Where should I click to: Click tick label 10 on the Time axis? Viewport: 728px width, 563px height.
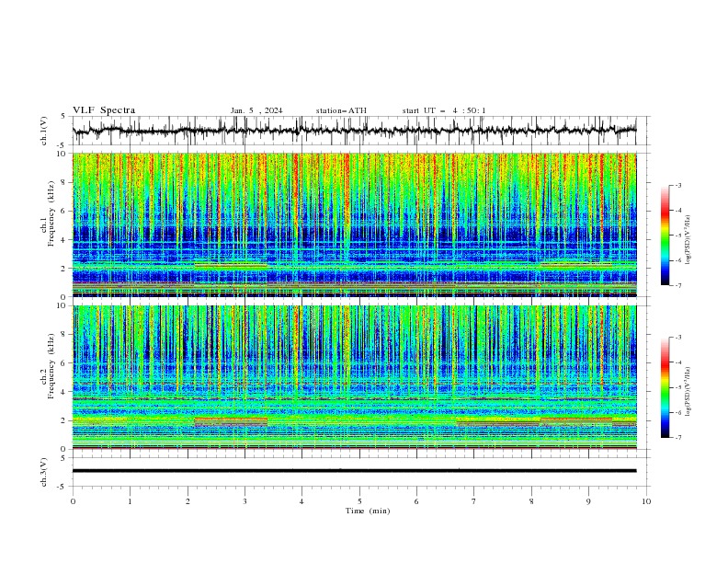646,501
